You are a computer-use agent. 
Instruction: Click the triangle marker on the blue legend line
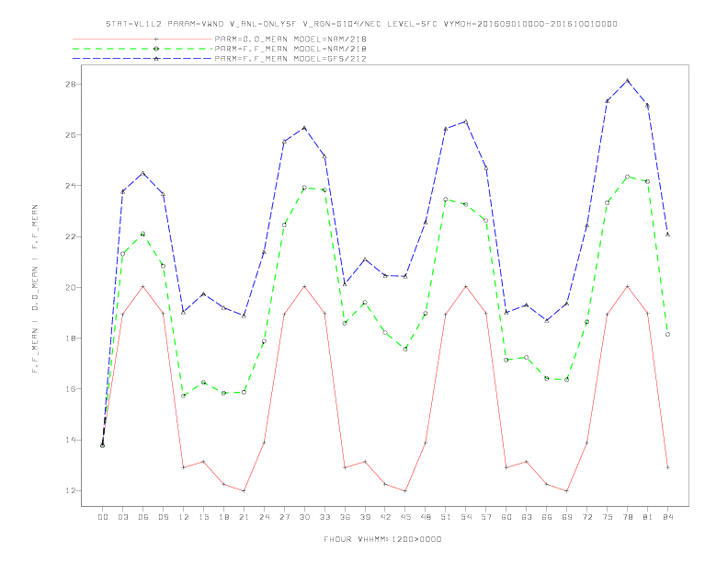click(x=156, y=59)
